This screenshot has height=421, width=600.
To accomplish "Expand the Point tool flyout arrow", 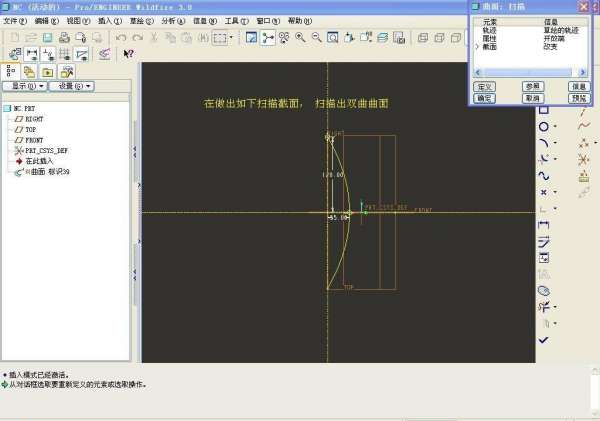I will click(x=555, y=192).
